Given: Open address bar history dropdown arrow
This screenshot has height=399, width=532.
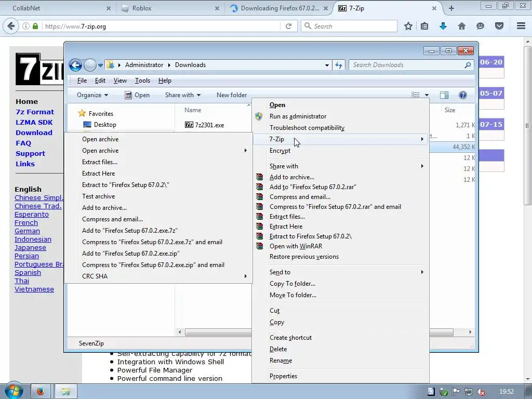Looking at the screenshot, I should (327, 65).
